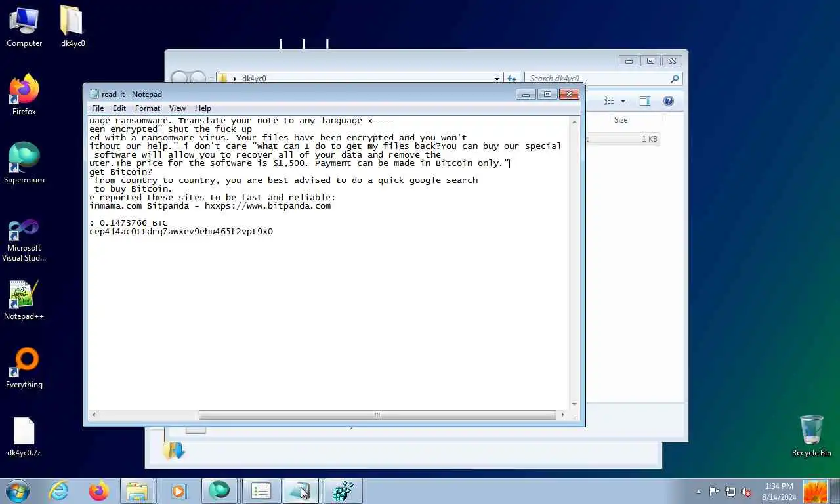The width and height of the screenshot is (840, 504).
Task: Click the bitpanda.com URL text in Notepad
Action: tap(268, 206)
